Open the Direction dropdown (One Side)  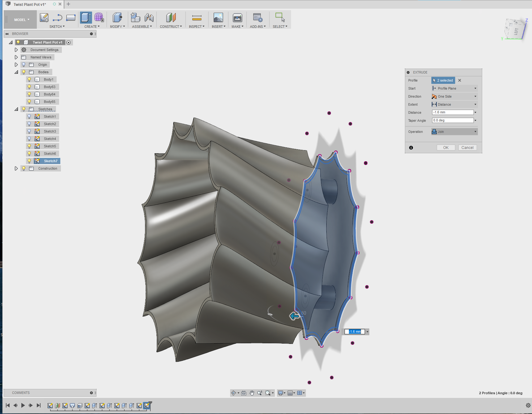click(x=454, y=96)
